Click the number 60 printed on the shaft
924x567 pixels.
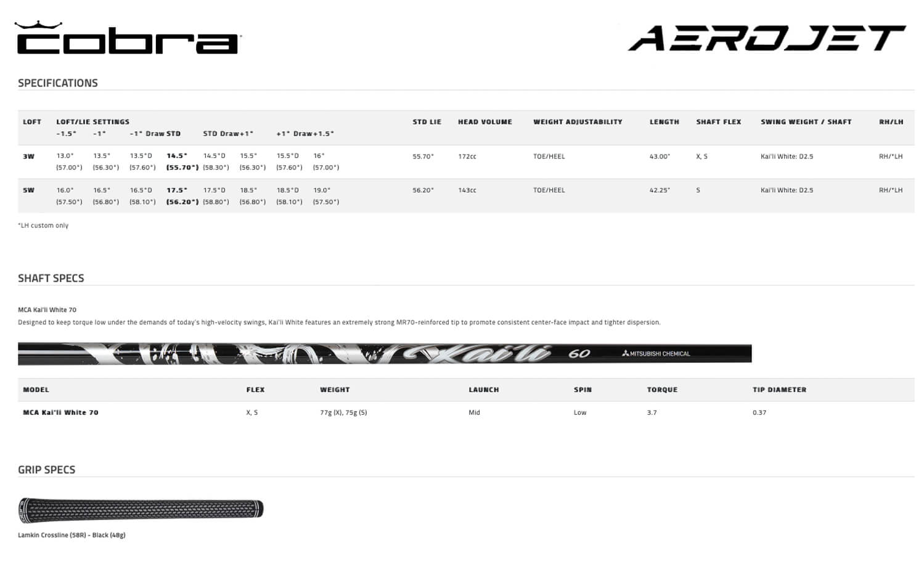pyautogui.click(x=579, y=354)
